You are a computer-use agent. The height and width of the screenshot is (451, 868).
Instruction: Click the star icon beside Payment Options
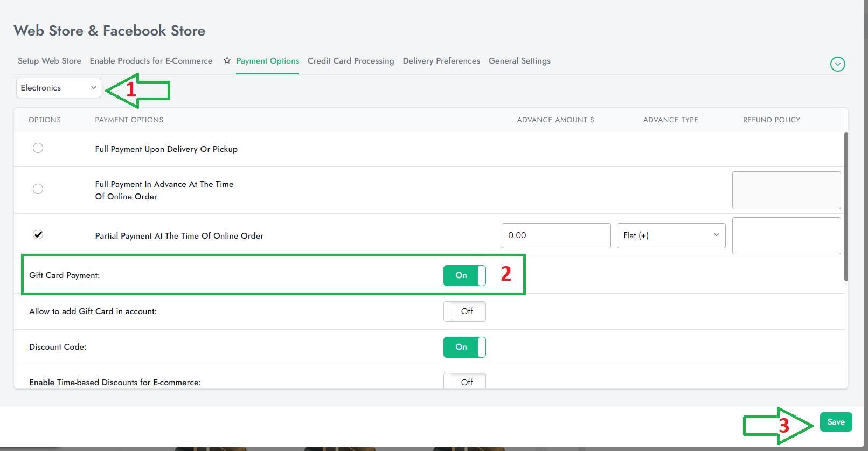(227, 60)
